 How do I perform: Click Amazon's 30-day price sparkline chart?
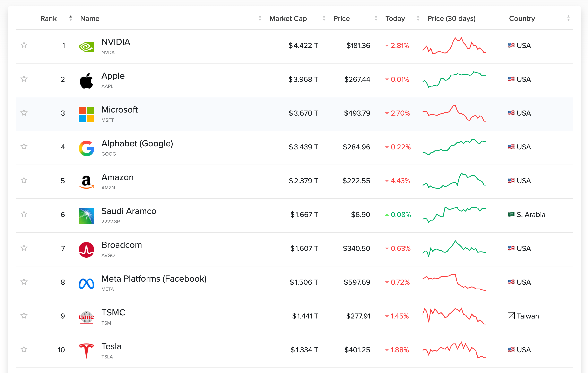point(454,181)
